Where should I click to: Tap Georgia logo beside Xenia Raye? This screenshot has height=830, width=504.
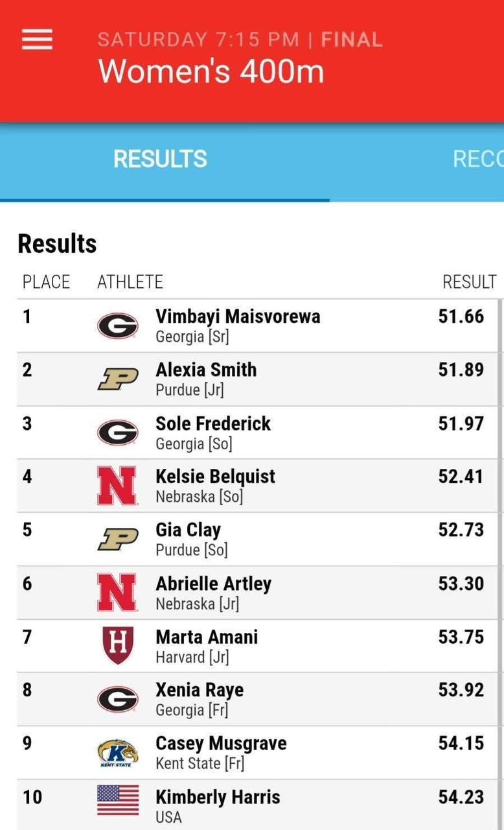point(117,699)
